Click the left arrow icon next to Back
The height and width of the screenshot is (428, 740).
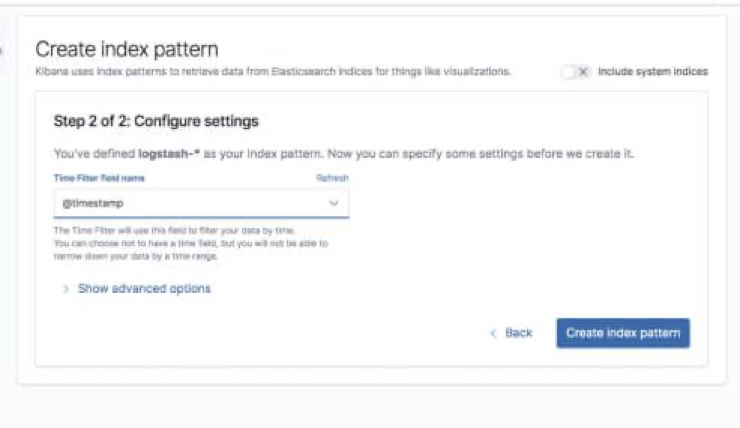pyautogui.click(x=494, y=333)
